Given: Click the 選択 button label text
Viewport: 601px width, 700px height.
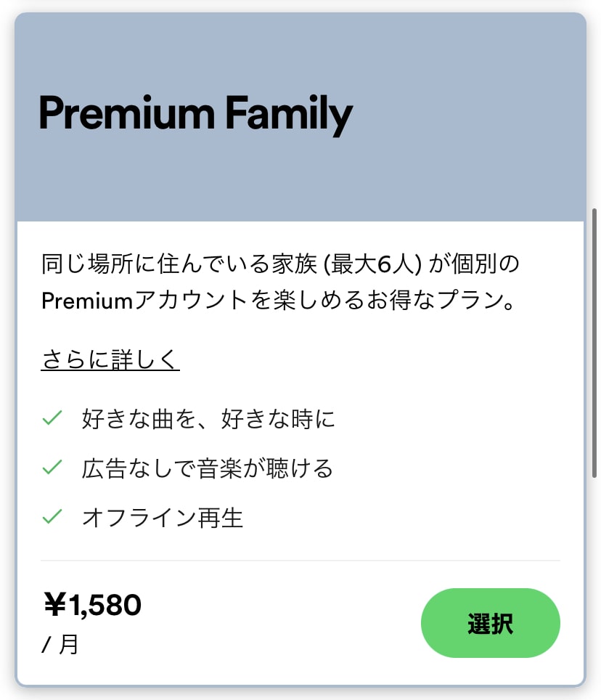Looking at the screenshot, I should click(491, 622).
